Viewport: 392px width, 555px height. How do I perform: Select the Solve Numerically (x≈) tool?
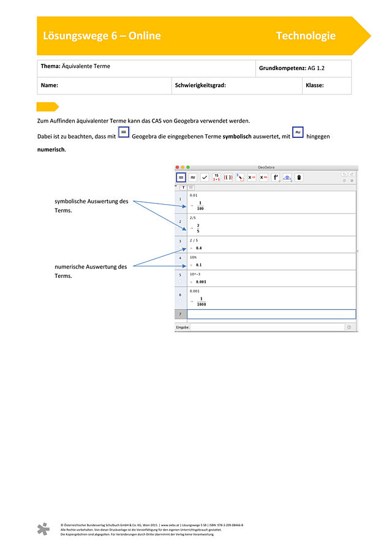pyautogui.click(x=263, y=177)
